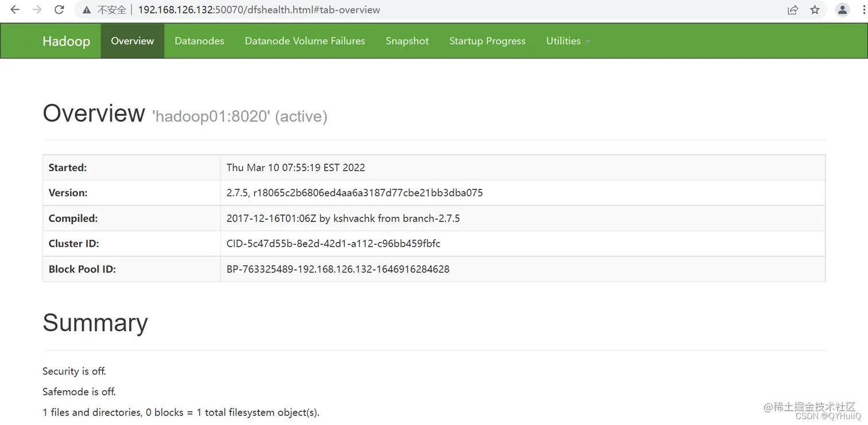Click the Block Pool ID: label cell

(x=131, y=268)
